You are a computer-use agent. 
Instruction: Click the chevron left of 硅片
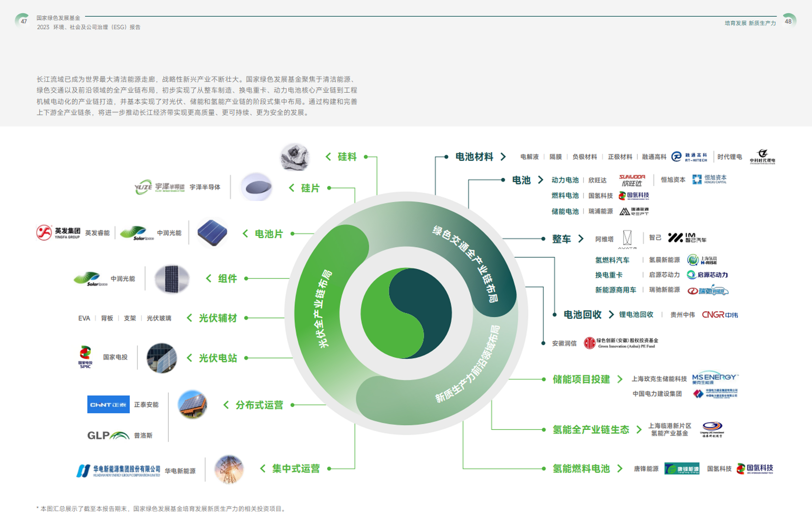[291, 188]
